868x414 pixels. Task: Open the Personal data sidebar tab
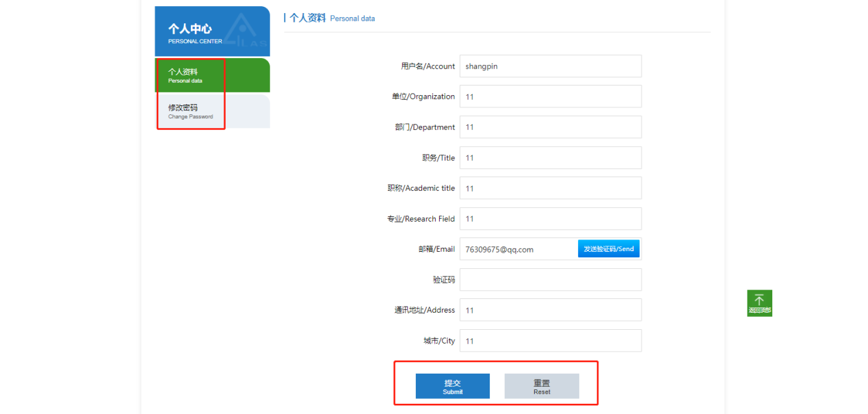(x=212, y=75)
